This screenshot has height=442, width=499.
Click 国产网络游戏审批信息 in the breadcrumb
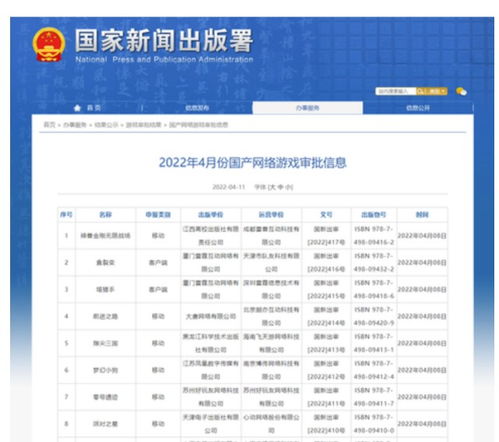[199, 125]
